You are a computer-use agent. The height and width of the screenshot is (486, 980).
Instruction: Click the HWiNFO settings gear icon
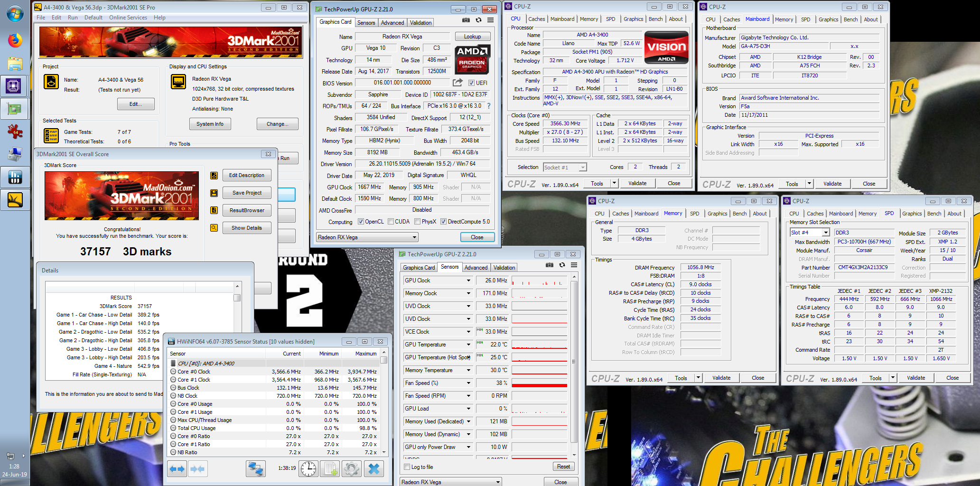(352, 469)
